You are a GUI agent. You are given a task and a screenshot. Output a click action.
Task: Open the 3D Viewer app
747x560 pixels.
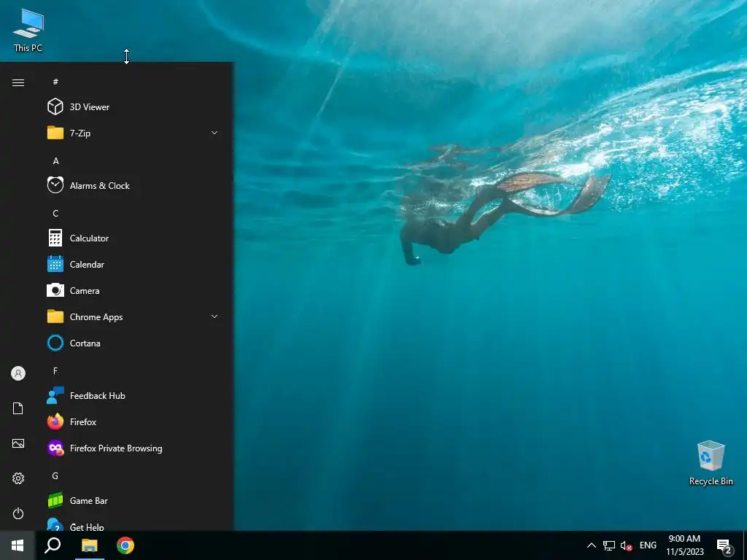pos(135,107)
